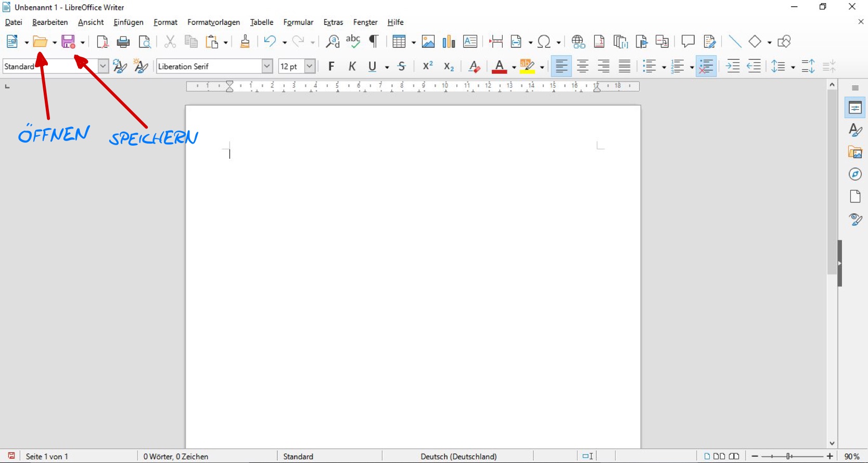This screenshot has height=463, width=868.
Task: Insert a chart into the document
Action: pos(449,42)
